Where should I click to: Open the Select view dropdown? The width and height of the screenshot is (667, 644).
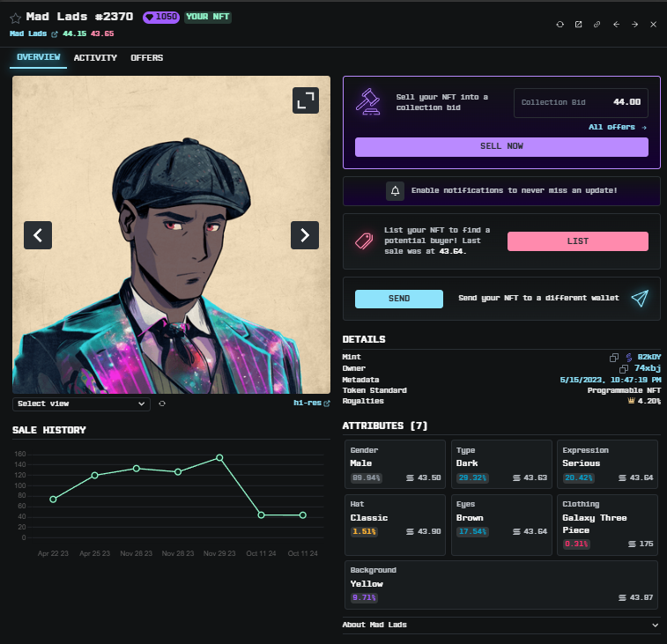(81, 403)
